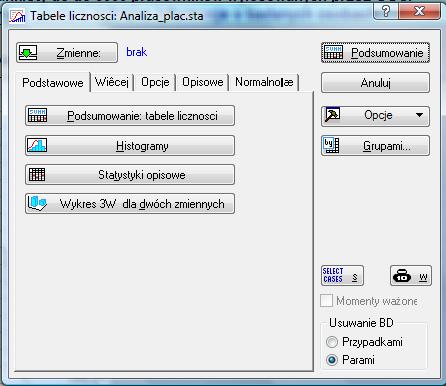The height and width of the screenshot is (386, 446).
Task: Open the Opisowe tab
Action: (202, 82)
